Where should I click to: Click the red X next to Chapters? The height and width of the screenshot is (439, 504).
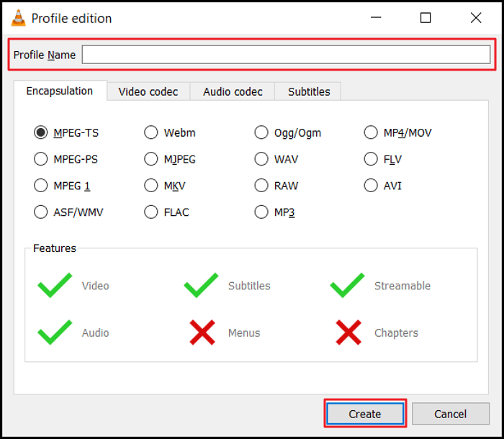[348, 332]
